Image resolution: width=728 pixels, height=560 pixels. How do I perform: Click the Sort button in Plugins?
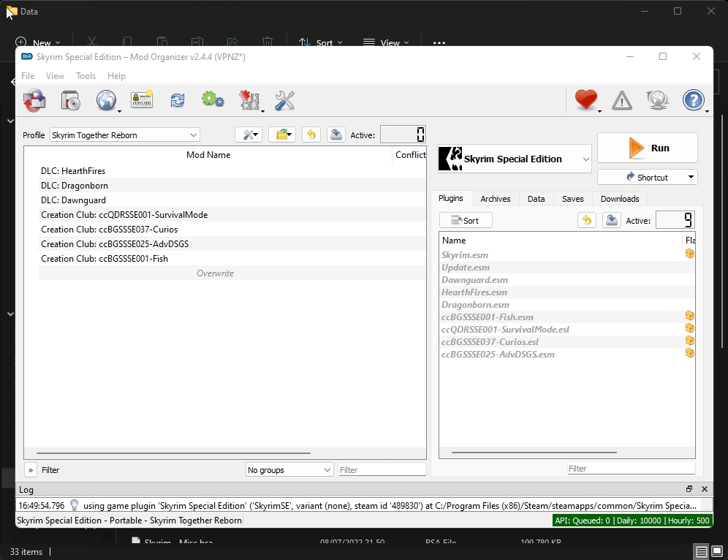pos(466,220)
